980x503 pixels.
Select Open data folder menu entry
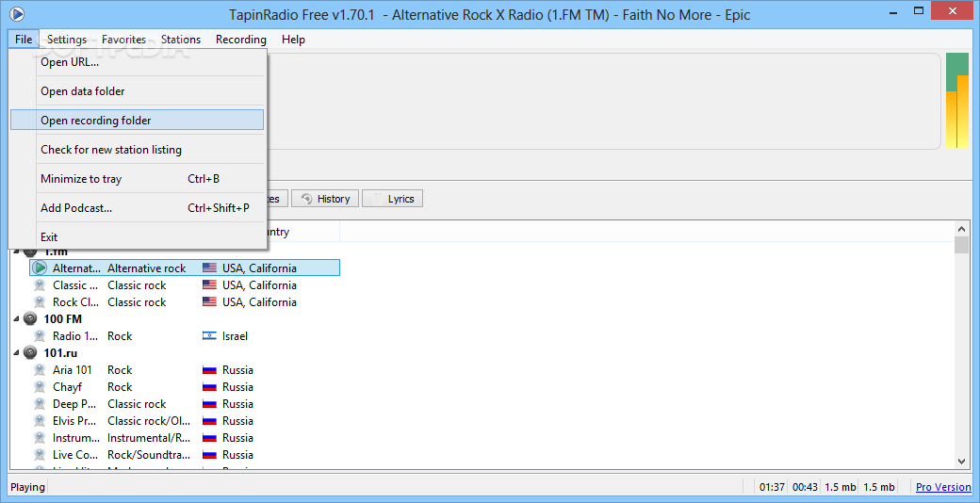click(x=138, y=91)
